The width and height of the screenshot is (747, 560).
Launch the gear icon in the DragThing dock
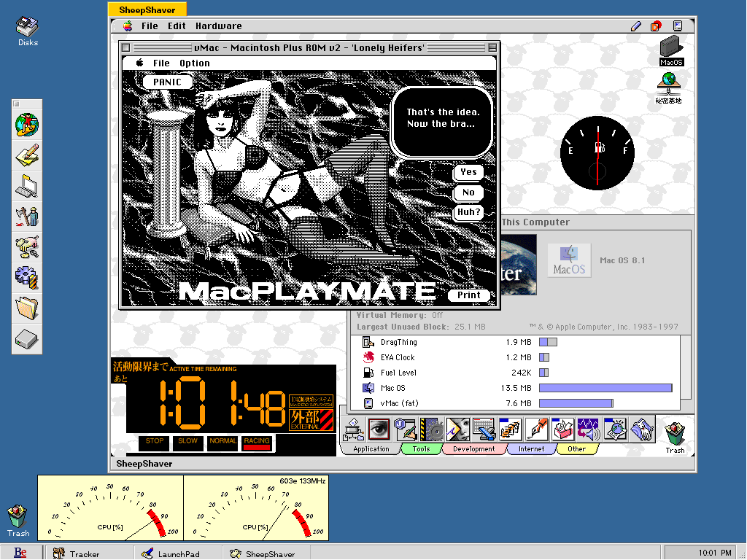pos(432,429)
